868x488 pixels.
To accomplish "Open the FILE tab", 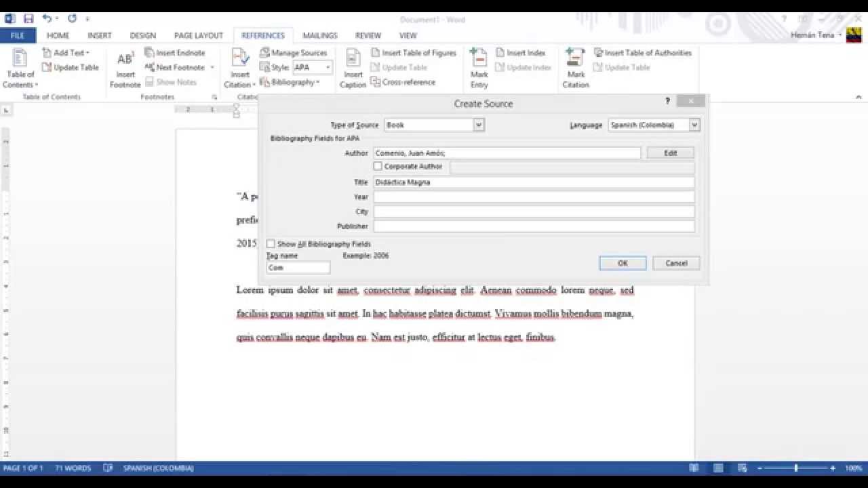I will 18,35.
